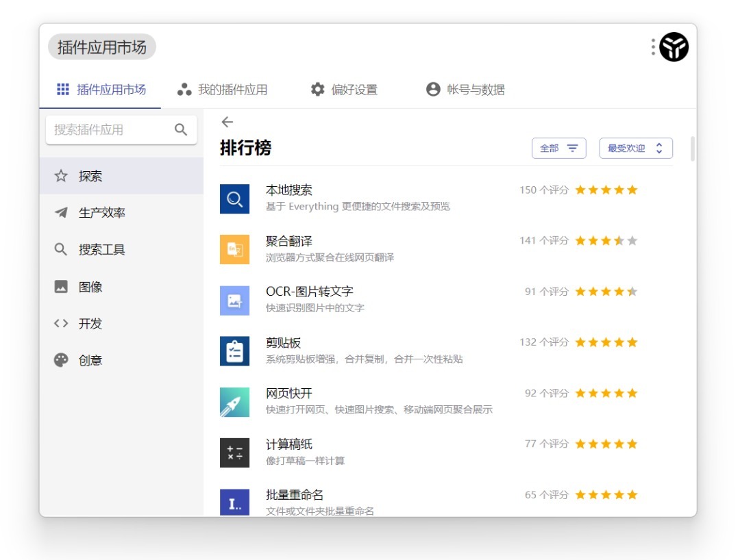Open the 聚合翻译 plugin icon
Screen dimensions: 740x560
click(234, 249)
